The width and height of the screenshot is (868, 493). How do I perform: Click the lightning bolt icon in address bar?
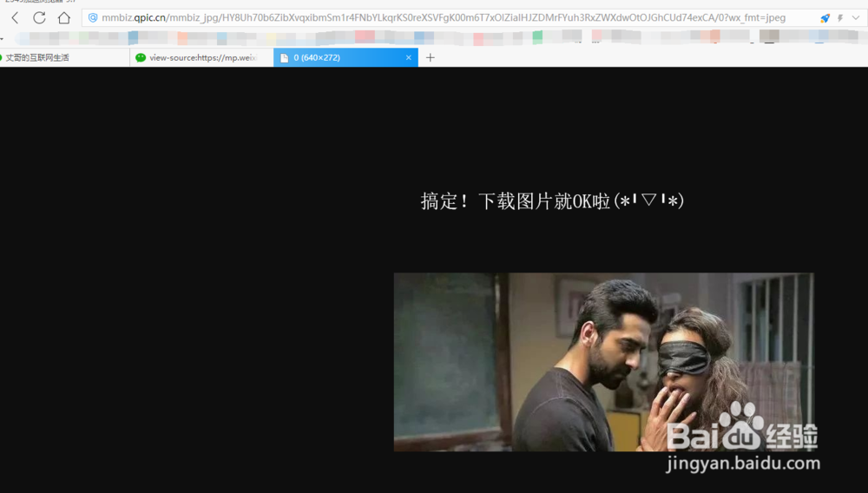point(840,18)
